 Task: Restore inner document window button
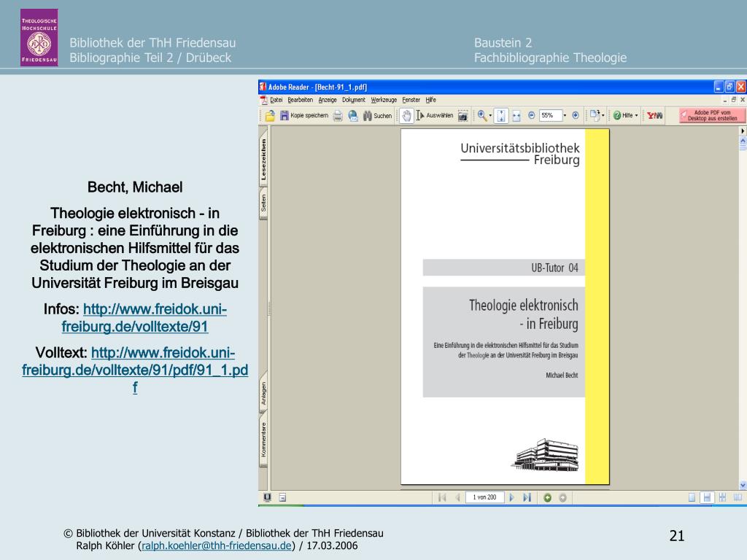click(x=734, y=100)
